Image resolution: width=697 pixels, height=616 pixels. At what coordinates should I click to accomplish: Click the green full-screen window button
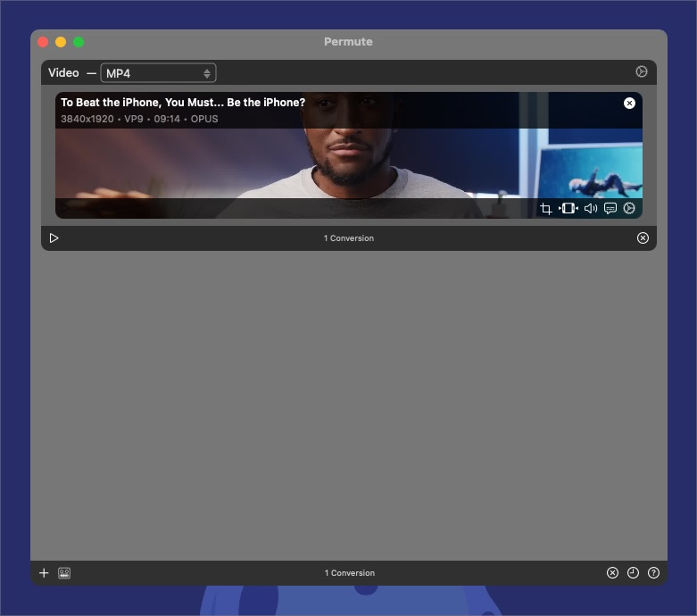pos(79,42)
